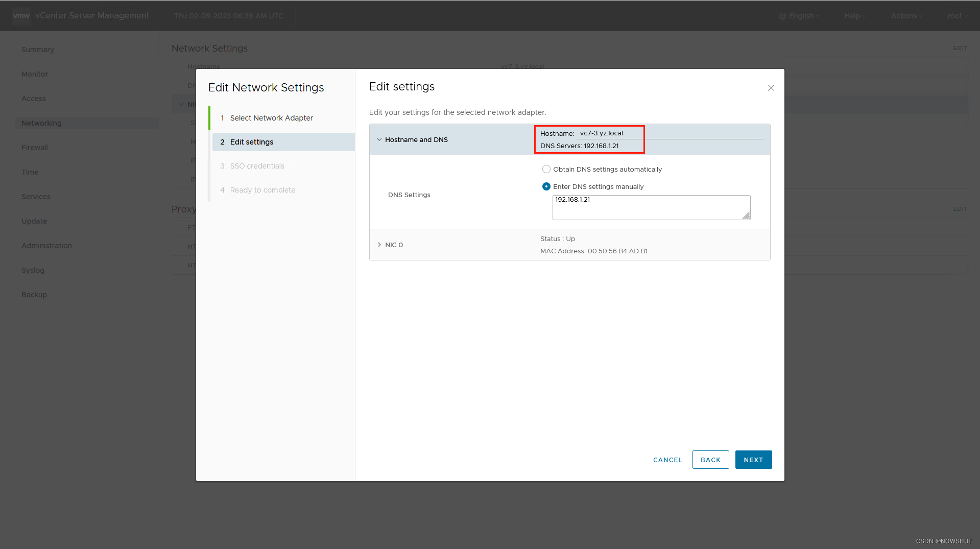
Task: Select Obtain DNS settings automatically
Action: click(x=546, y=169)
